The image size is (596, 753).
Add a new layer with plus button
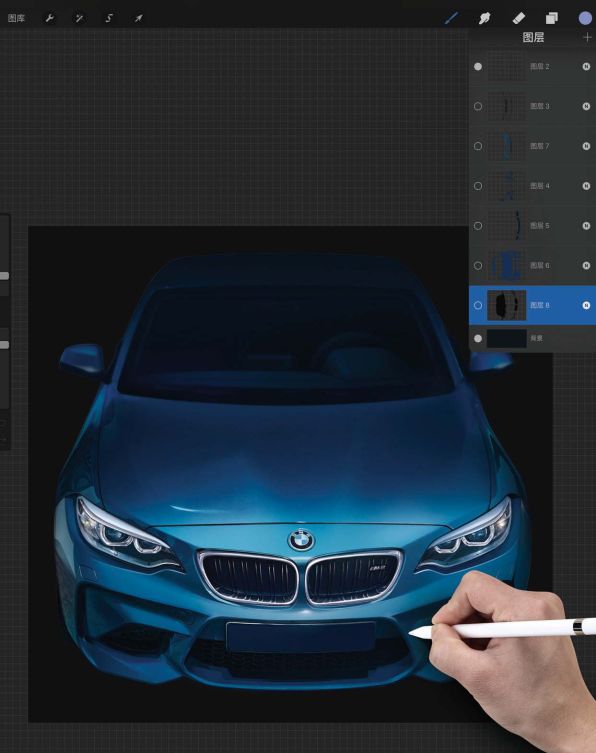coord(587,37)
